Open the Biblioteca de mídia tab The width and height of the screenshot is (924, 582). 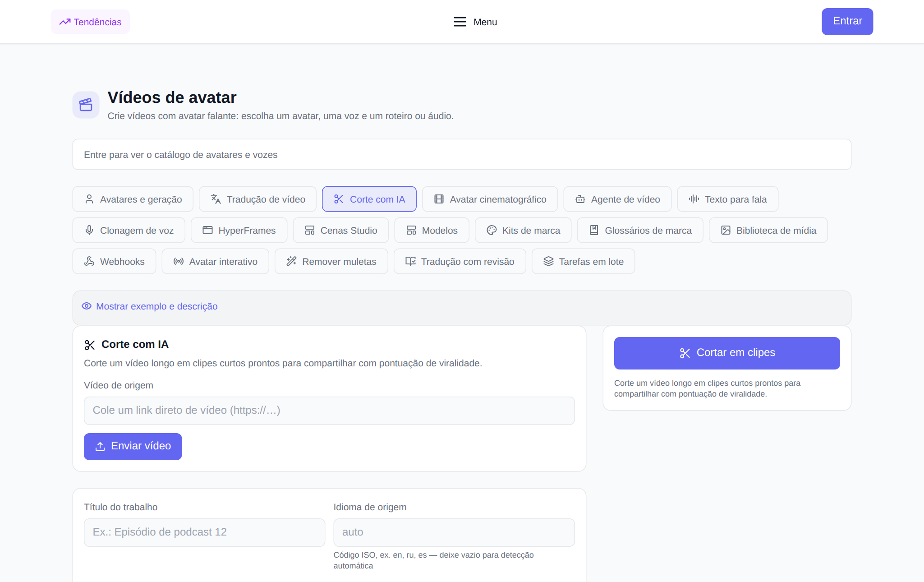click(x=768, y=230)
